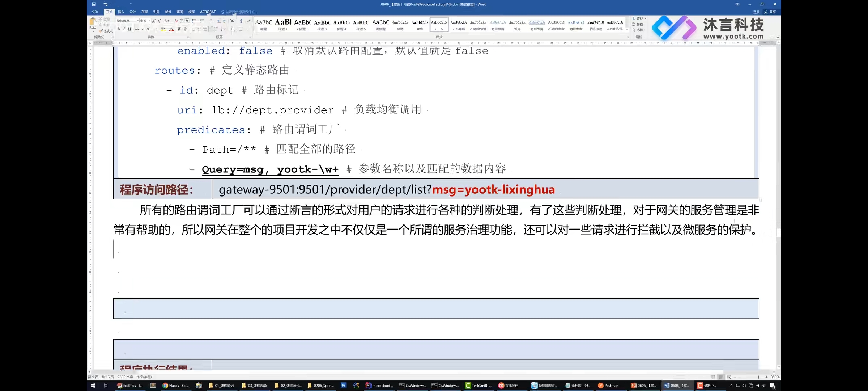
Task: Click the 2390 个字 word count
Action: click(125, 377)
